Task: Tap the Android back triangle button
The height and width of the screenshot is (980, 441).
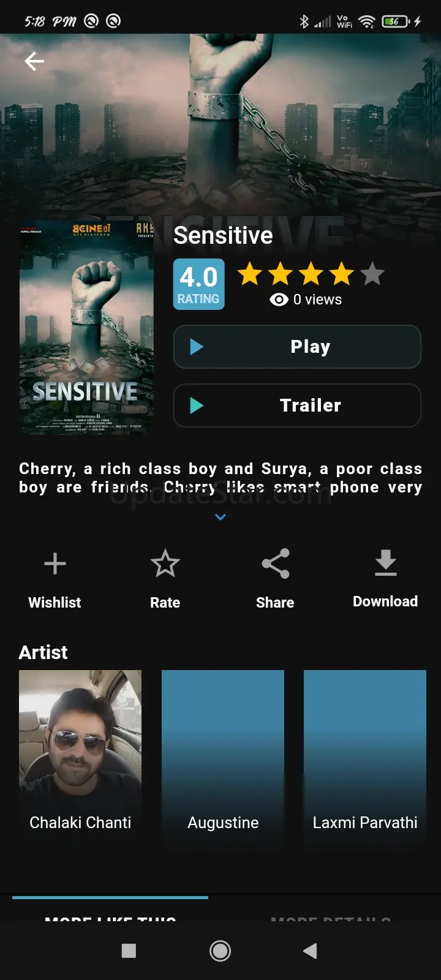Action: pyautogui.click(x=310, y=951)
